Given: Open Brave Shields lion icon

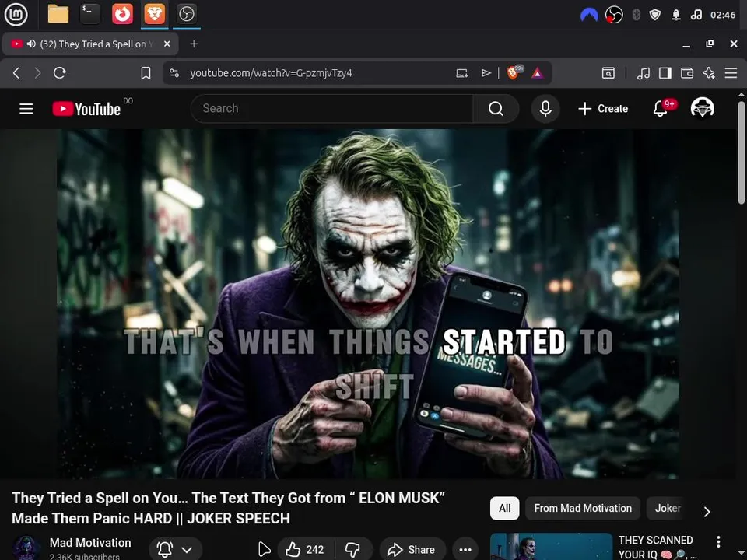Looking at the screenshot, I should 514,72.
